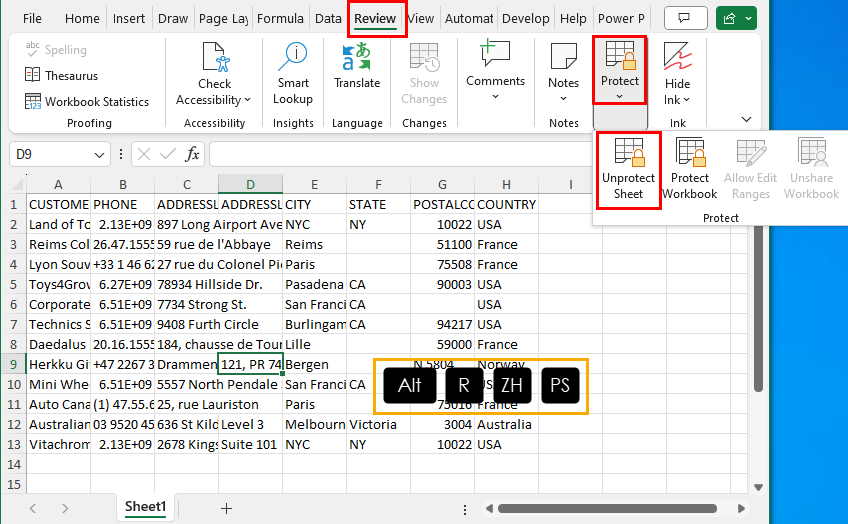Image resolution: width=848 pixels, height=524 pixels.
Task: Click postal code cell '94217'
Action: tap(442, 324)
